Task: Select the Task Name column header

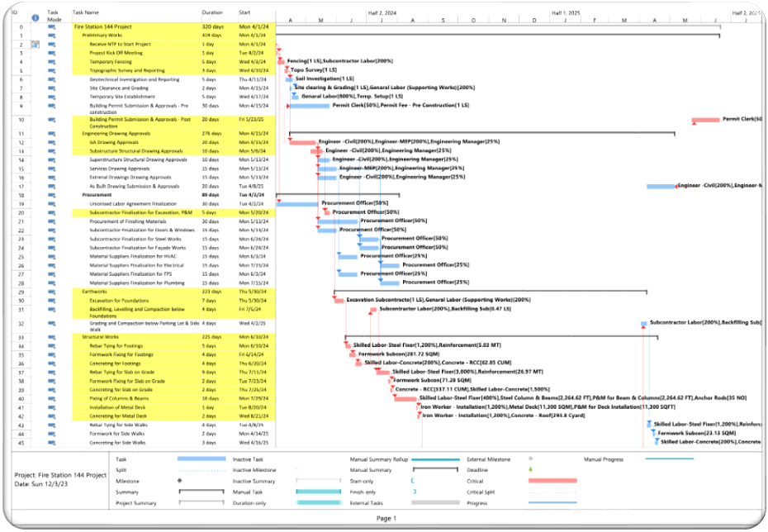Action: [x=86, y=13]
